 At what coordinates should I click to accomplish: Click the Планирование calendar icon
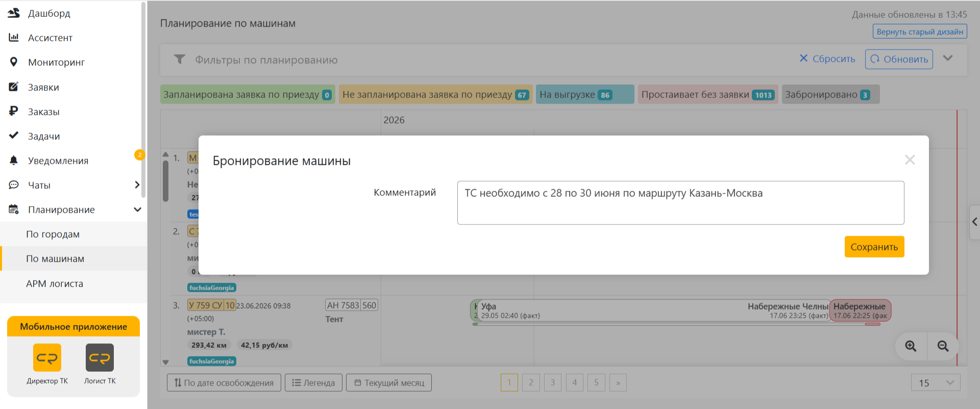[14, 209]
